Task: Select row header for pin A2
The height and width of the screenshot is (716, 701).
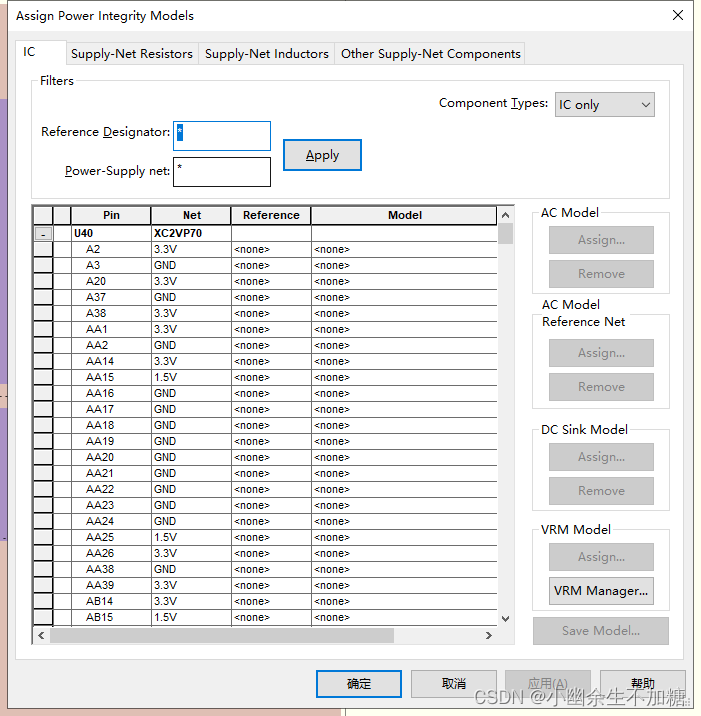Action: [x=43, y=249]
